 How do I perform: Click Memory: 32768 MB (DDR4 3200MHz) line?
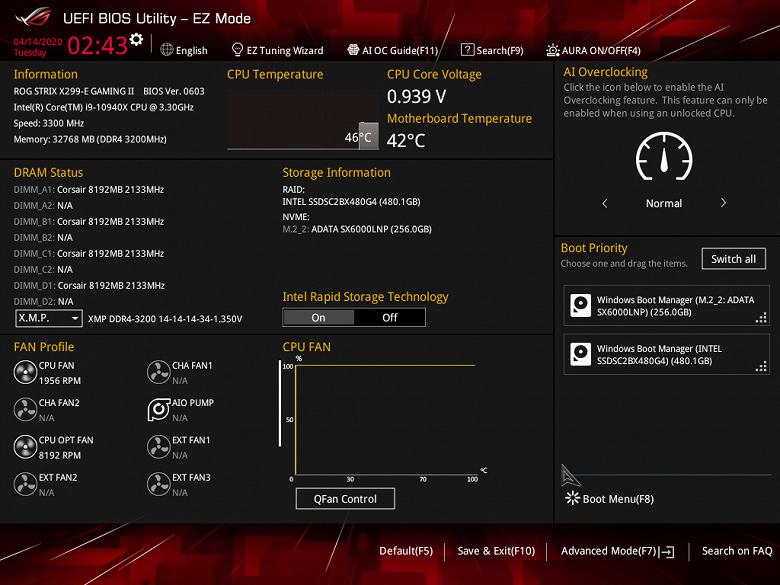[x=90, y=139]
